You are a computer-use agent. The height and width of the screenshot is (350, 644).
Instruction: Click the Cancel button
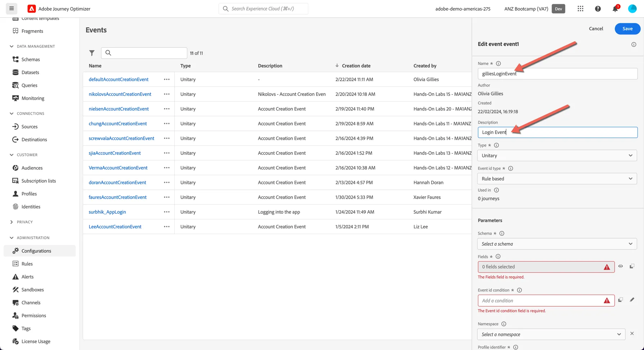[x=596, y=29]
